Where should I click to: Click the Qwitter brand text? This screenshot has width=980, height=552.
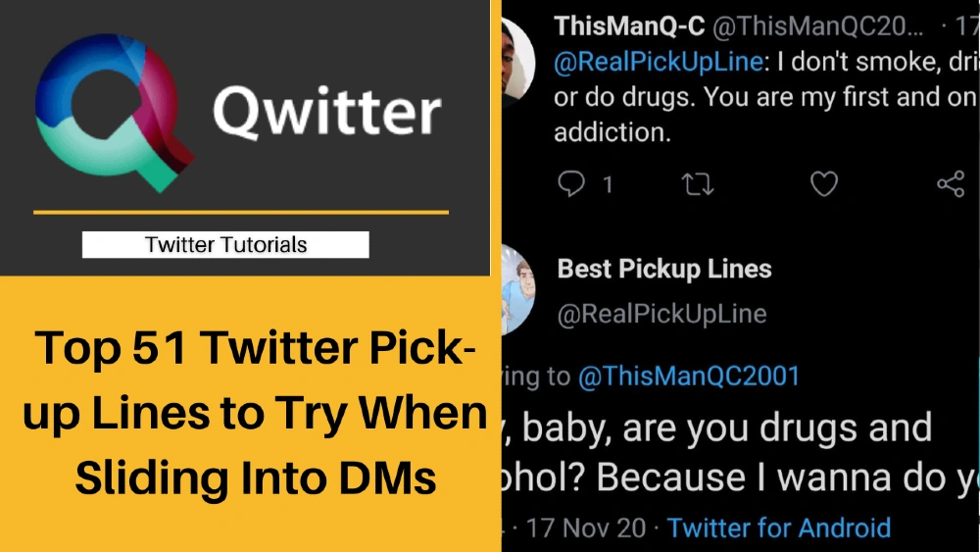tap(327, 113)
